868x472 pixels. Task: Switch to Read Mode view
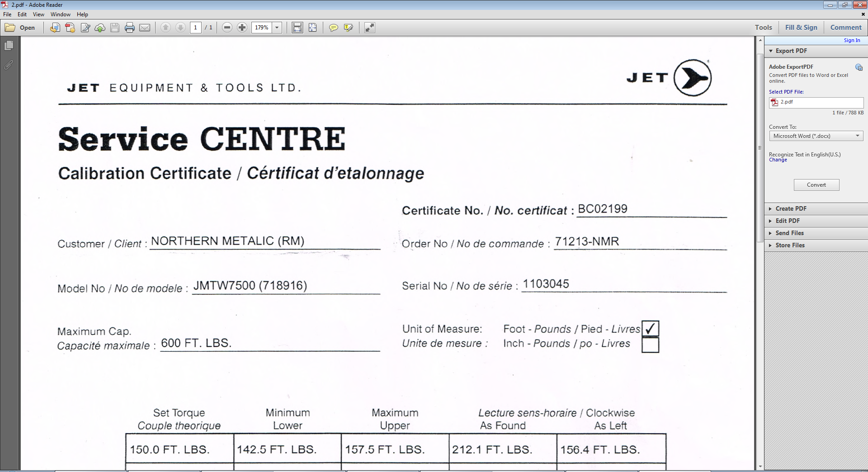pyautogui.click(x=370, y=28)
